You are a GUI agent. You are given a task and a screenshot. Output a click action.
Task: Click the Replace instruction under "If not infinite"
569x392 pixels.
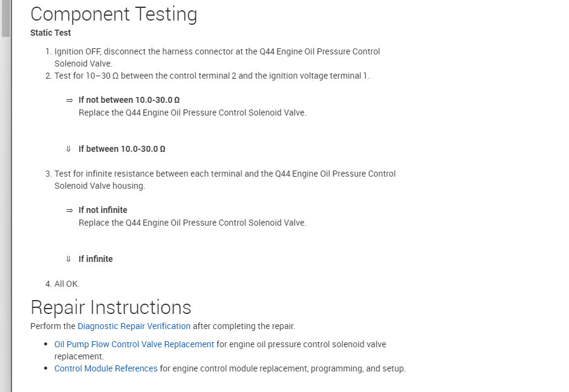192,223
